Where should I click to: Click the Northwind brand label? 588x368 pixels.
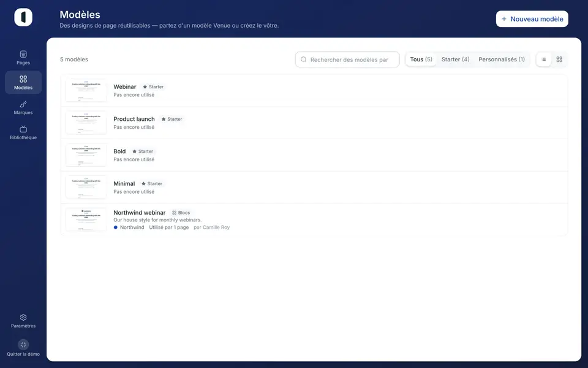click(132, 227)
